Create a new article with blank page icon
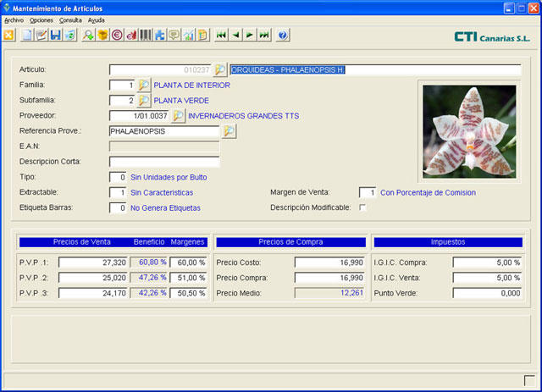 pos(27,36)
